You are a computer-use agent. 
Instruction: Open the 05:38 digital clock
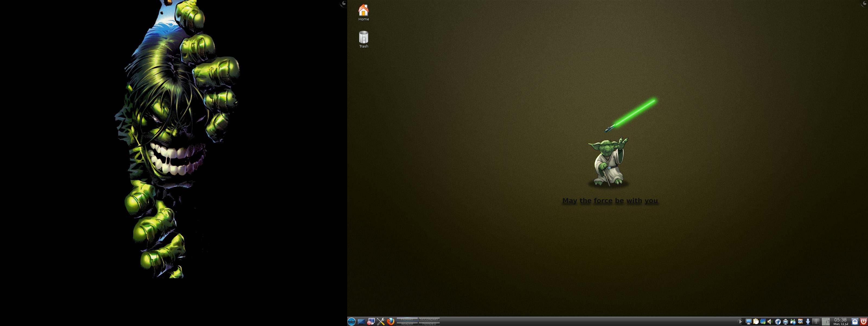pos(841,322)
